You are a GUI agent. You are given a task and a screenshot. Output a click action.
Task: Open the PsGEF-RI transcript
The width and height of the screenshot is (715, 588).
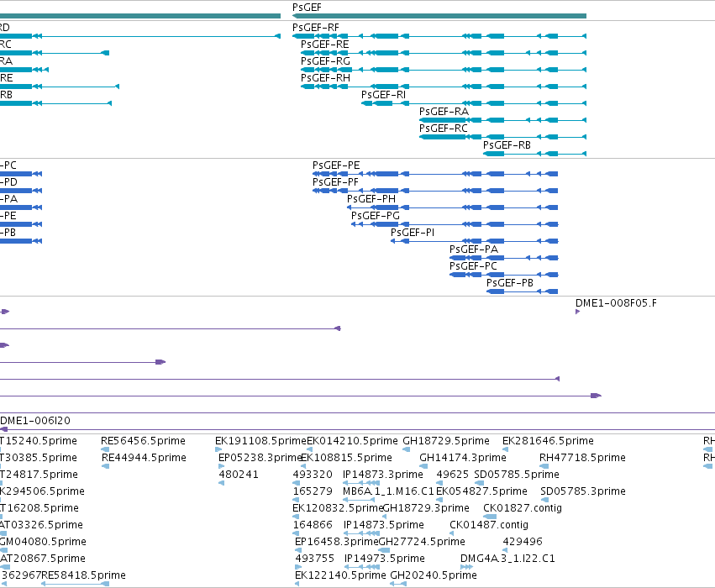[x=383, y=95]
